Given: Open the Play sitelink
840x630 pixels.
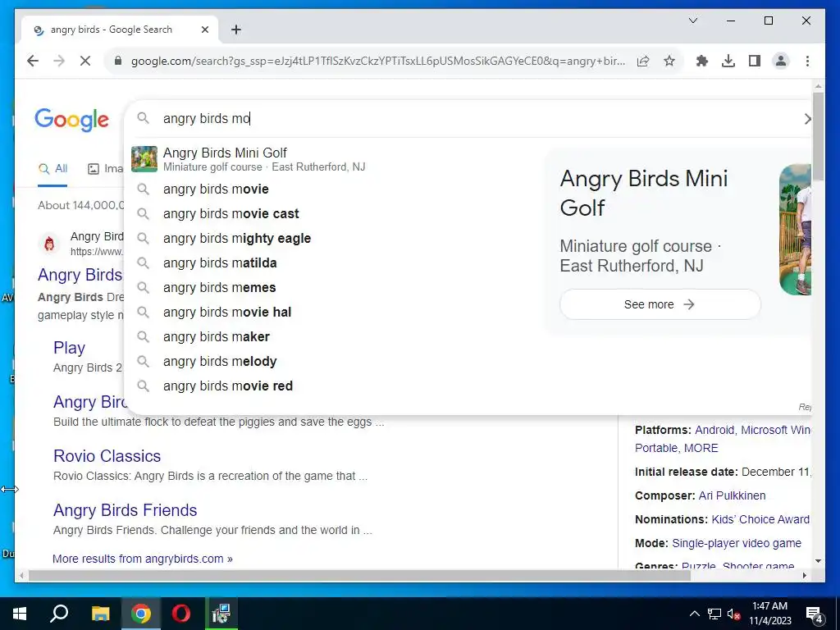Looking at the screenshot, I should tap(69, 348).
